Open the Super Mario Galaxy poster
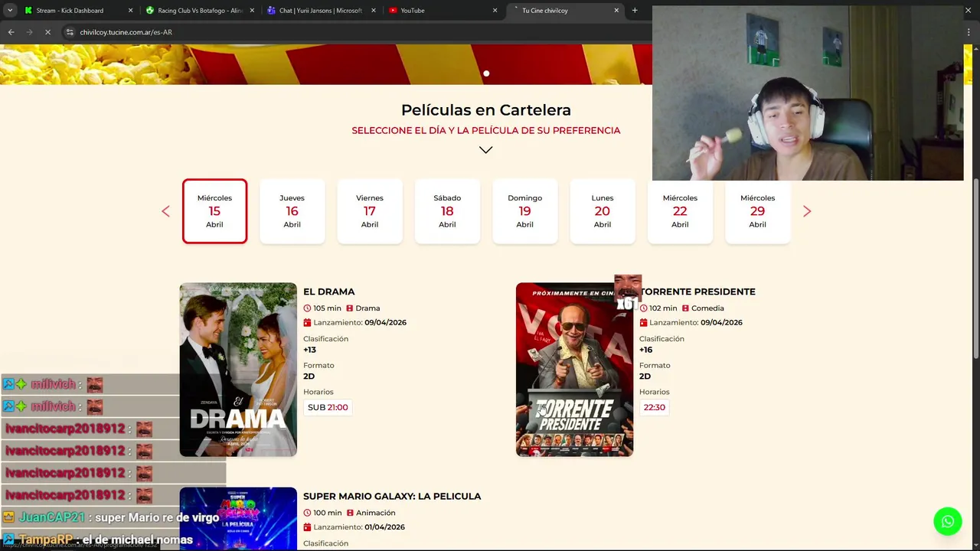Screen dimensions: 980x551 point(238,519)
